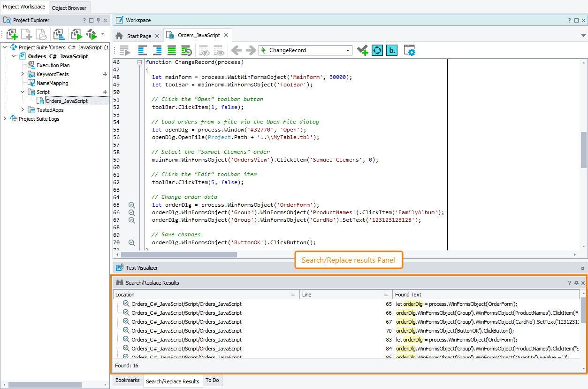Pin the Project Explorer panel

(99, 21)
